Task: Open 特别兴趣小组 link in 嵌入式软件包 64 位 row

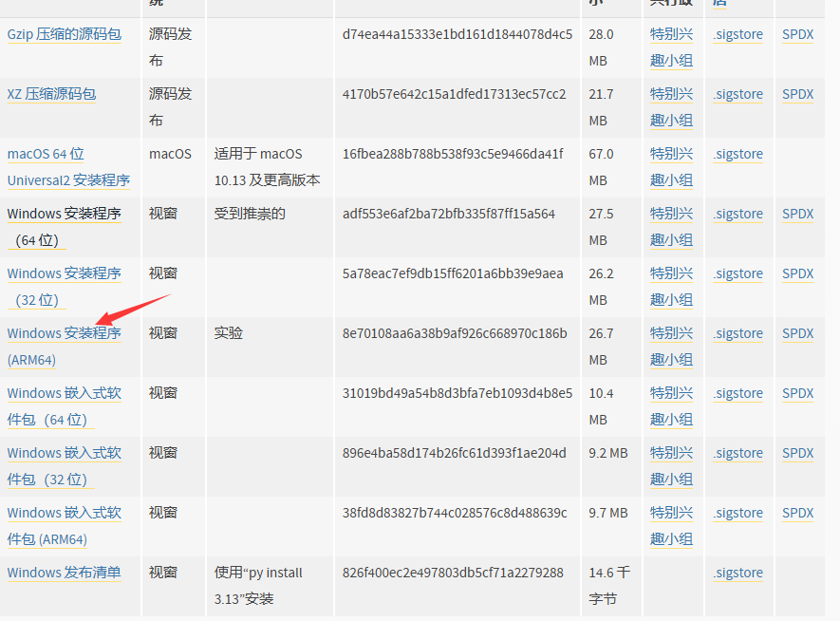Action: click(671, 406)
